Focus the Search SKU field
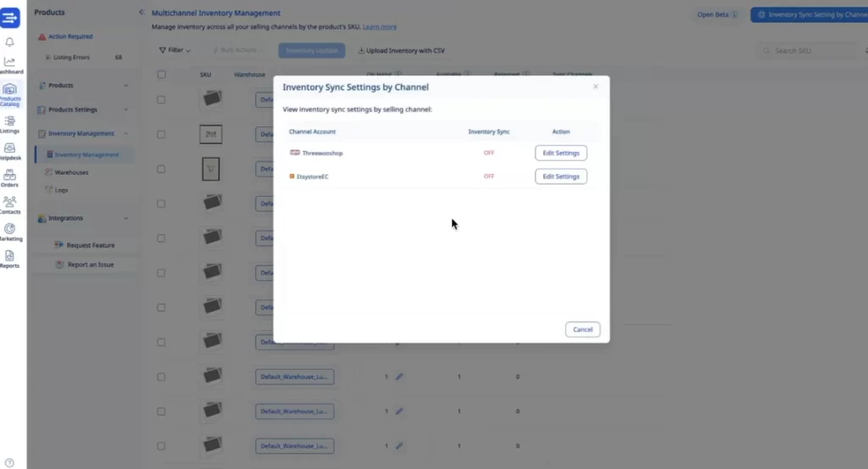 808,51
